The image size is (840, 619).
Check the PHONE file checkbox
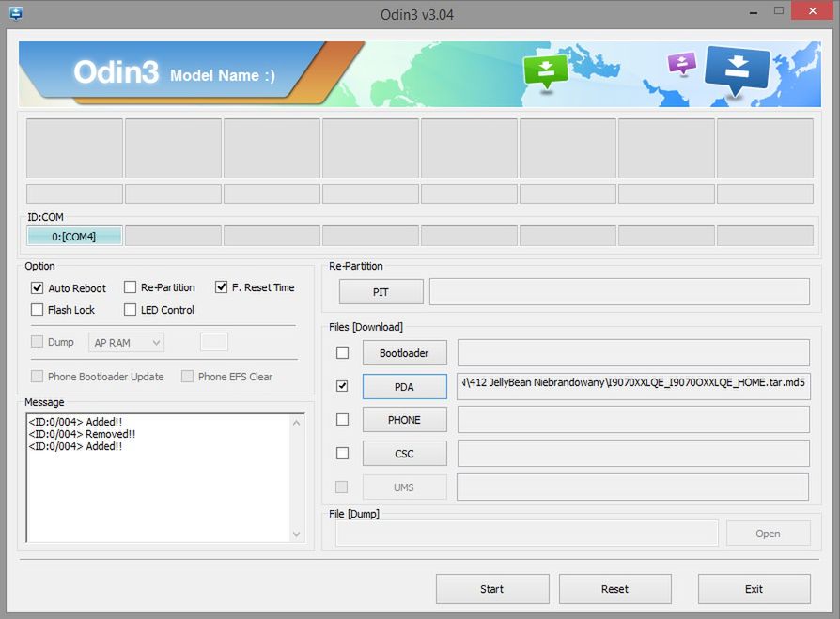(x=342, y=419)
